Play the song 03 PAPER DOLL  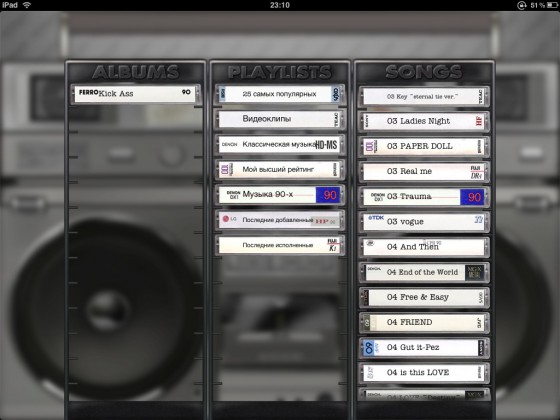point(424,146)
